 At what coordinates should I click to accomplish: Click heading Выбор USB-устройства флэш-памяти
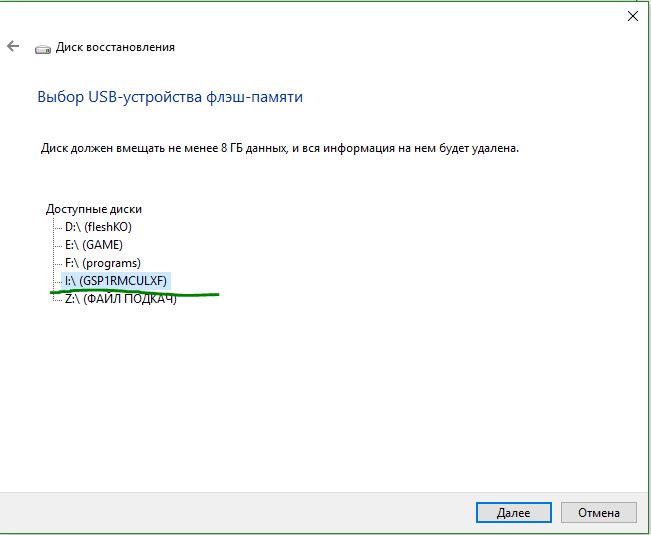point(170,97)
